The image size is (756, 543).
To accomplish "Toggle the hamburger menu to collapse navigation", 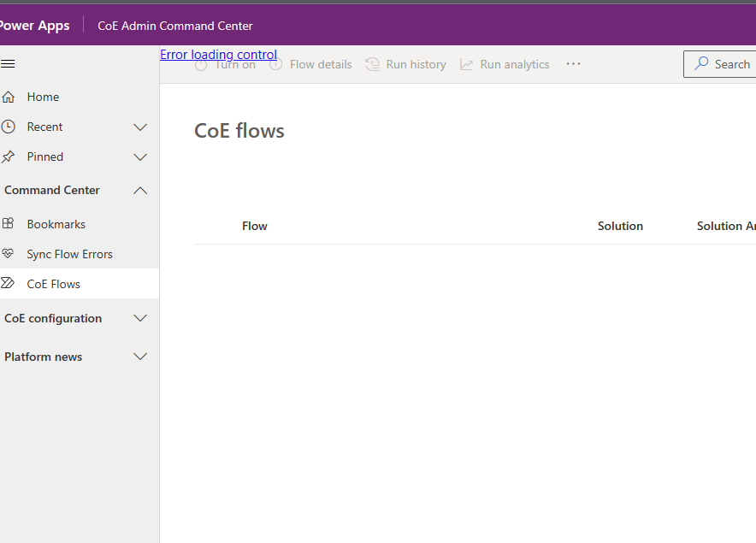I will [9, 63].
